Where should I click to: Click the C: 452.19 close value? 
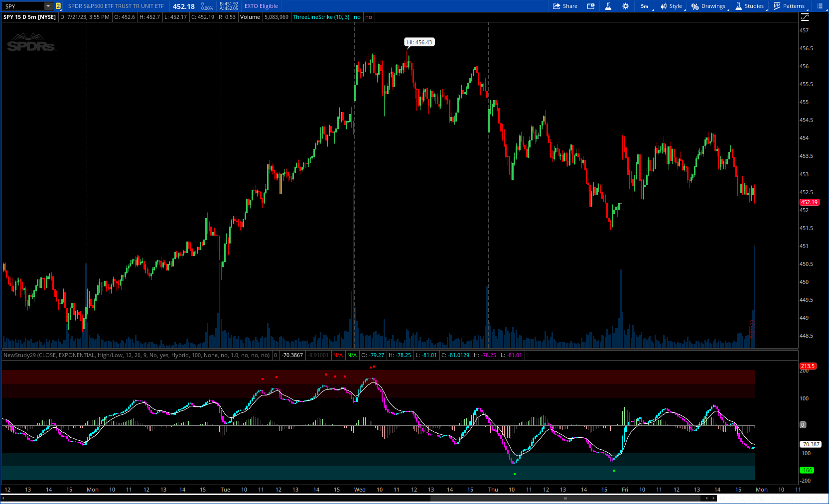[203, 17]
